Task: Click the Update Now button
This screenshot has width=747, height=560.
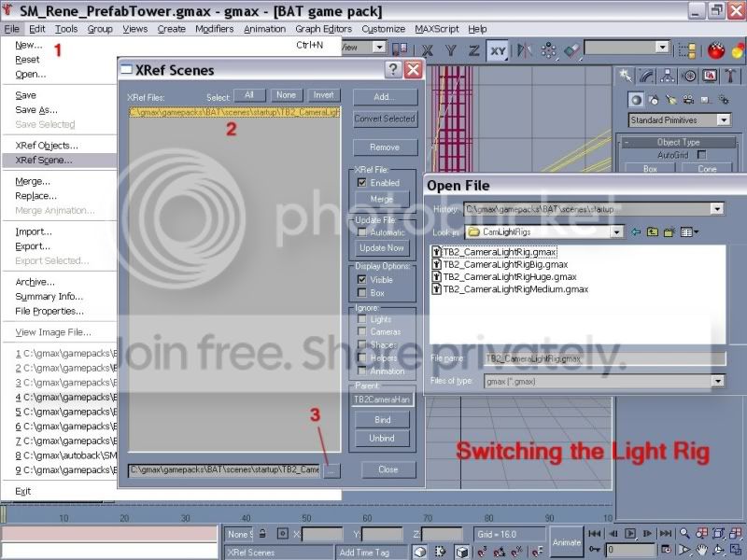Action: [382, 247]
